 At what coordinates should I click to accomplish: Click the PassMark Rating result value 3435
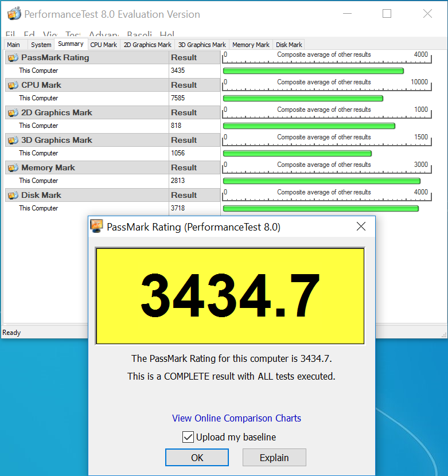pos(178,71)
